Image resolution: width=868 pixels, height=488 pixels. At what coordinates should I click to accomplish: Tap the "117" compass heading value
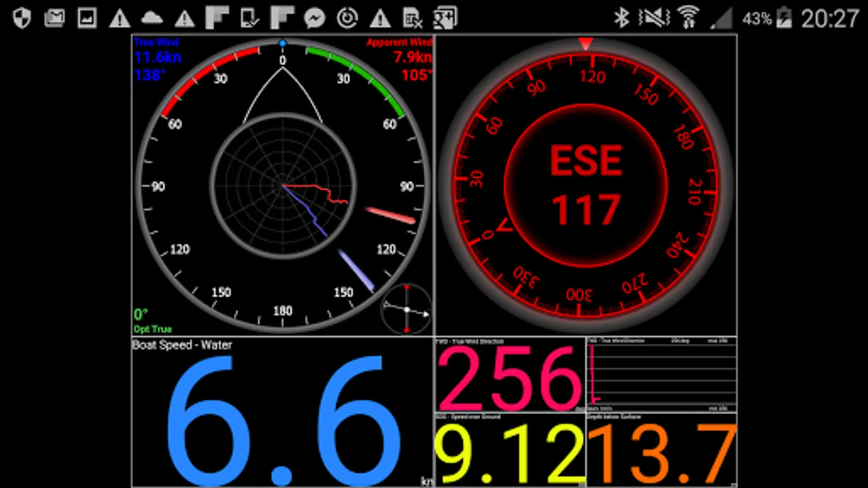(x=586, y=210)
